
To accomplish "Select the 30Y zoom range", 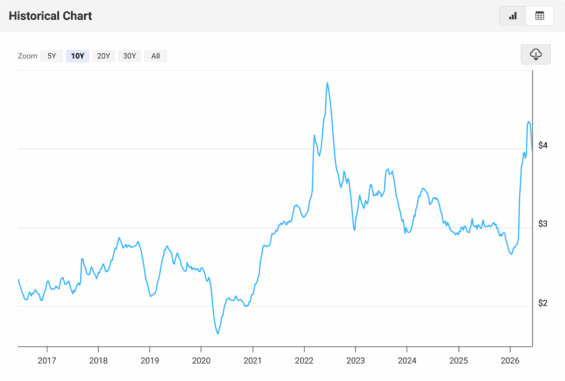I will [129, 56].
